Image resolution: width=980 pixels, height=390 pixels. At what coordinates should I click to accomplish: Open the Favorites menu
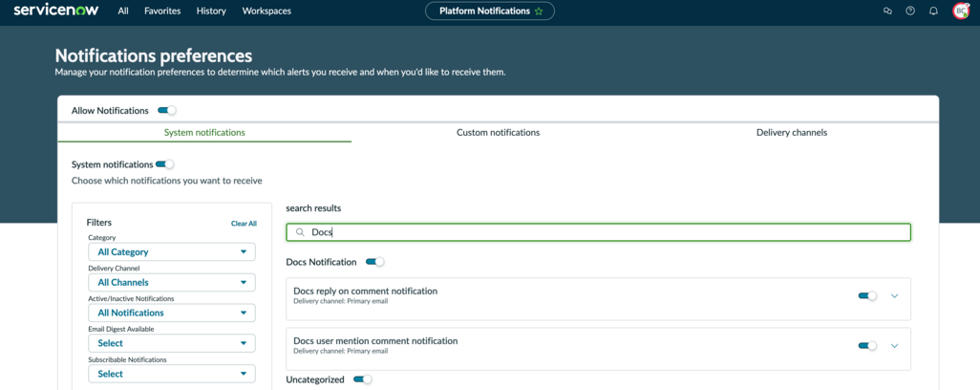162,11
